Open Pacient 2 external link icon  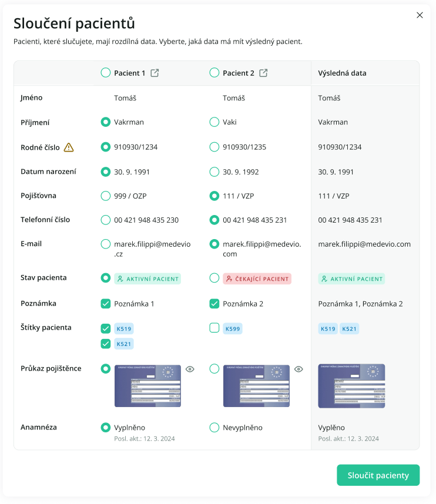[264, 73]
